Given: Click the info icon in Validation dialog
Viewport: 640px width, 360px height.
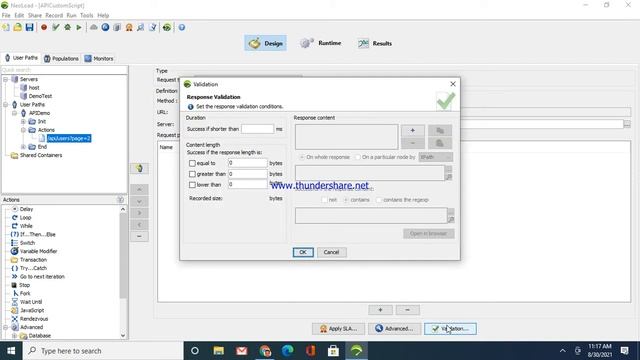Looking at the screenshot, I should click(190, 107).
